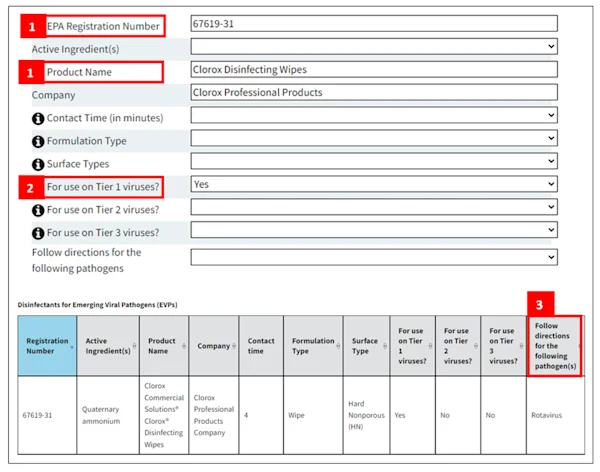
Task: Click the EPA Registration Number input field
Action: tap(374, 24)
